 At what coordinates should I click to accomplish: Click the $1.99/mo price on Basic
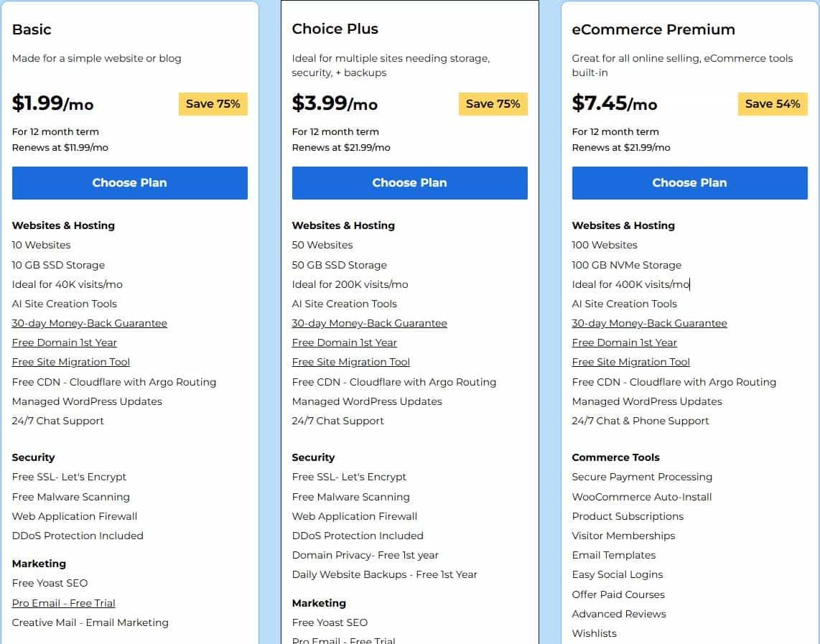52,103
